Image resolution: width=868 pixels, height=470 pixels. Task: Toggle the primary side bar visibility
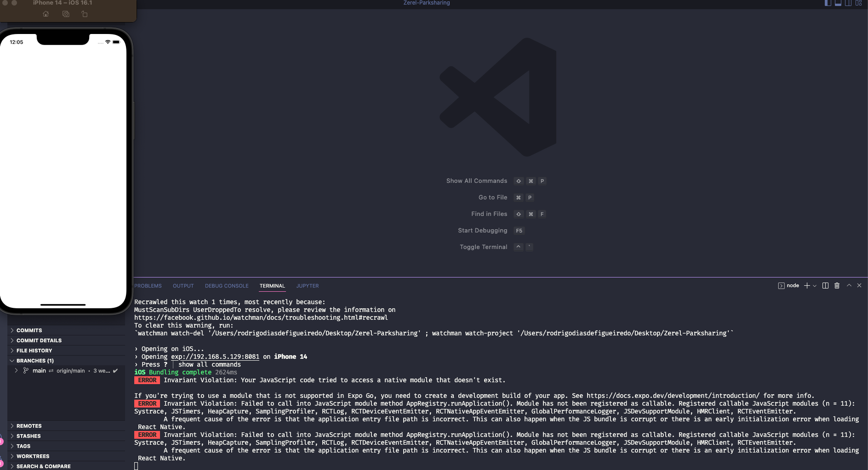point(828,3)
